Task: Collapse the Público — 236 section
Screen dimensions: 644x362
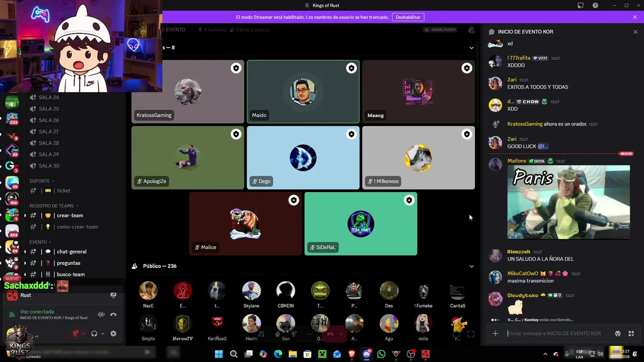Action: (471, 266)
